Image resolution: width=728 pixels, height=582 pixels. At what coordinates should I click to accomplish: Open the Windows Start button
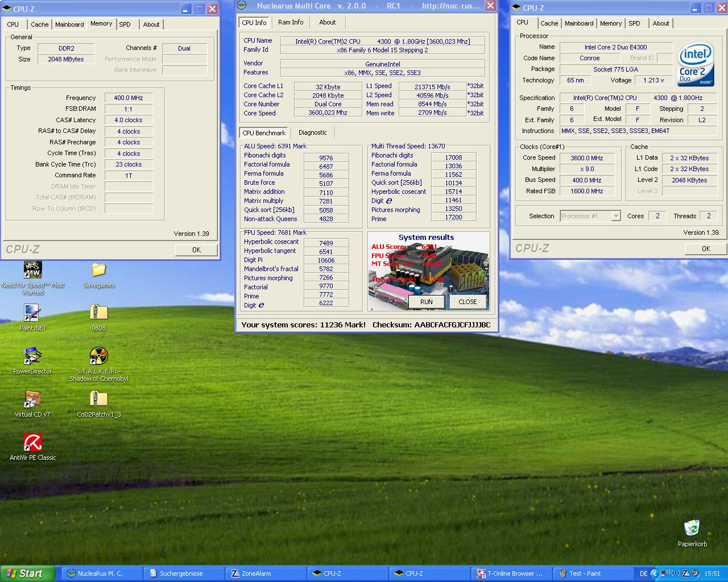pos(27,573)
